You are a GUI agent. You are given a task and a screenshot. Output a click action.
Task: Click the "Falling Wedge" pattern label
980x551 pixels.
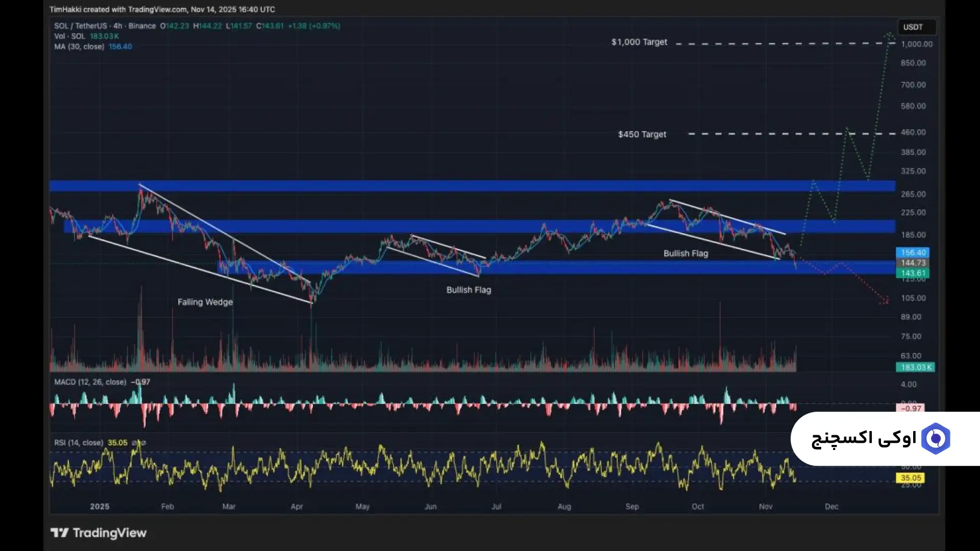click(x=205, y=302)
